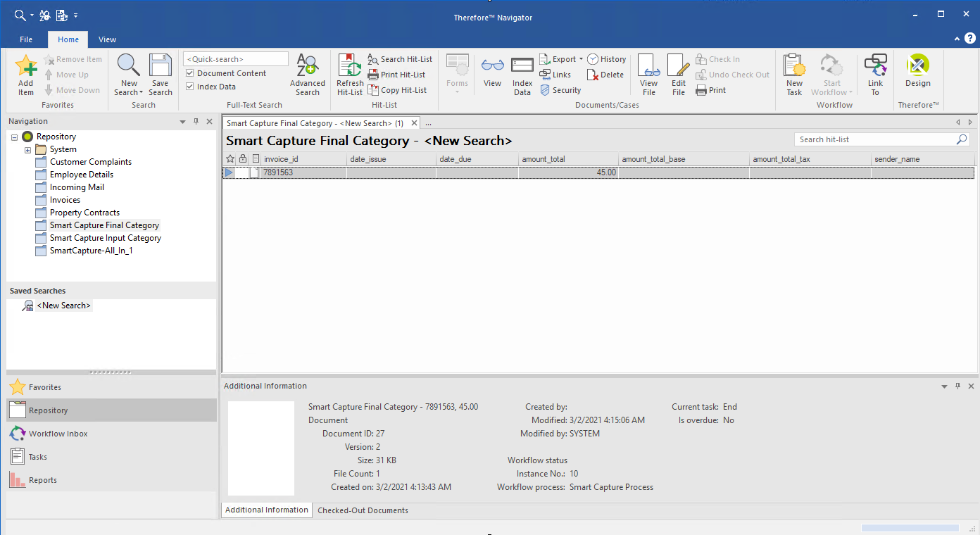
Task: Switch to the View ribbon tab
Action: click(x=107, y=39)
